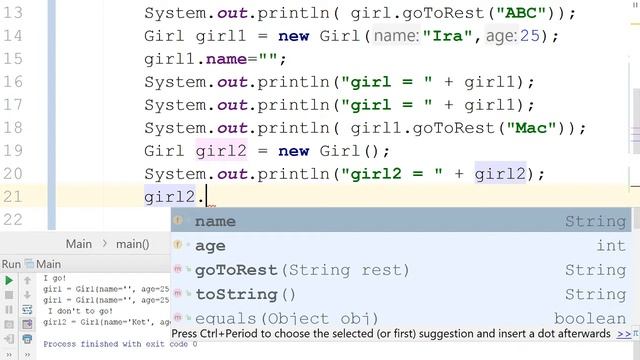The height and width of the screenshot is (360, 640).
Task: Click the method icon beside toString suggestion
Action: click(178, 293)
